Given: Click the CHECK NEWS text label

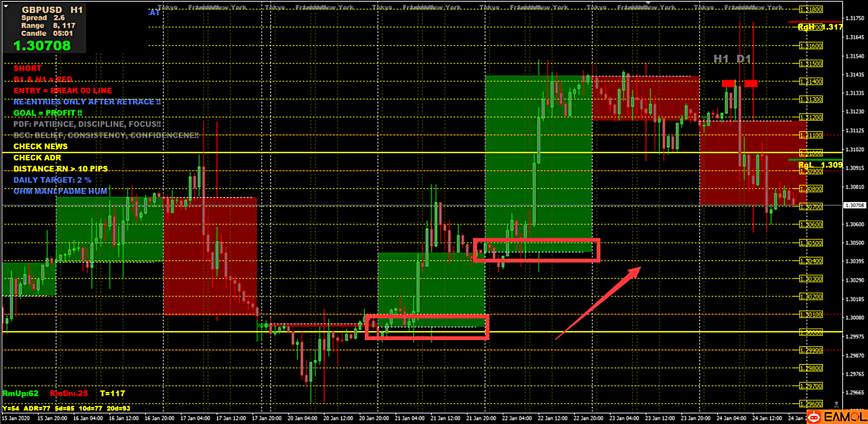Looking at the screenshot, I should [40, 146].
